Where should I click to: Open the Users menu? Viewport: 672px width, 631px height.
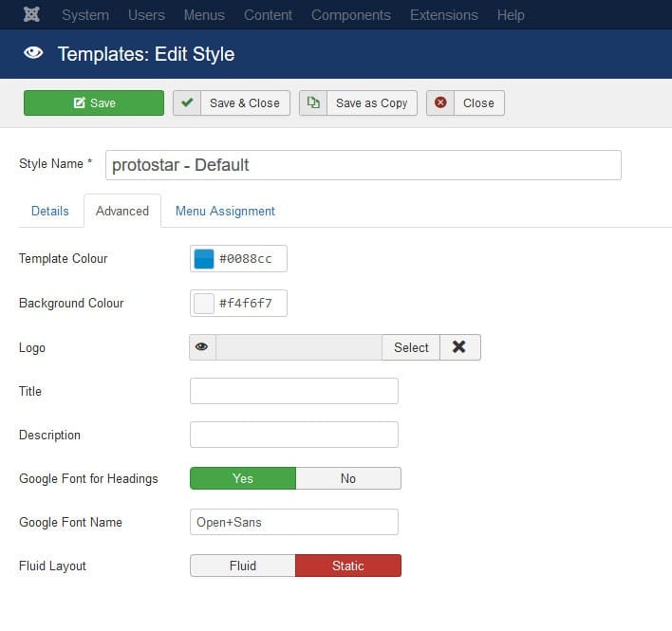click(x=146, y=15)
